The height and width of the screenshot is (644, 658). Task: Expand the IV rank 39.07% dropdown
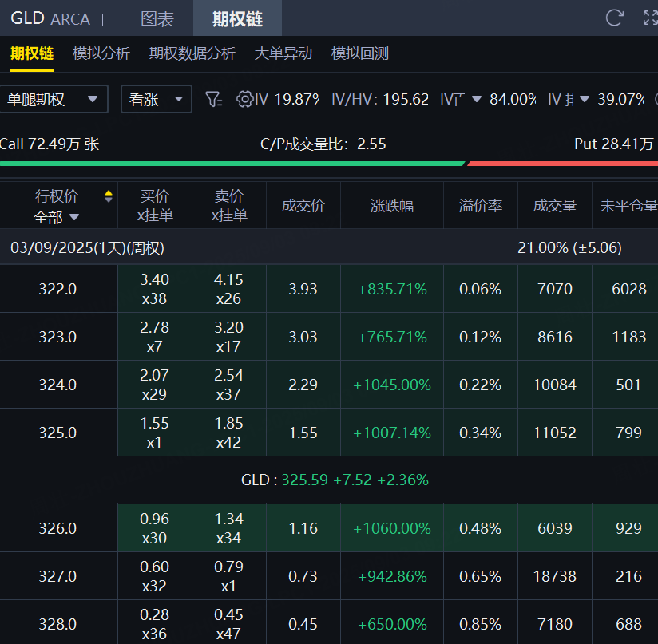point(584,99)
